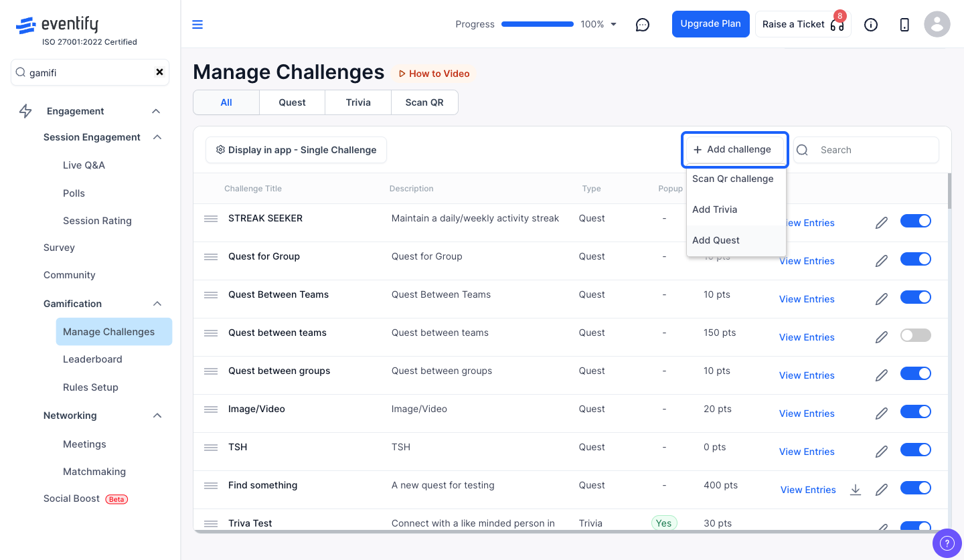Edit the 150 pts Quest between teams
Image resolution: width=964 pixels, height=560 pixels.
[882, 337]
